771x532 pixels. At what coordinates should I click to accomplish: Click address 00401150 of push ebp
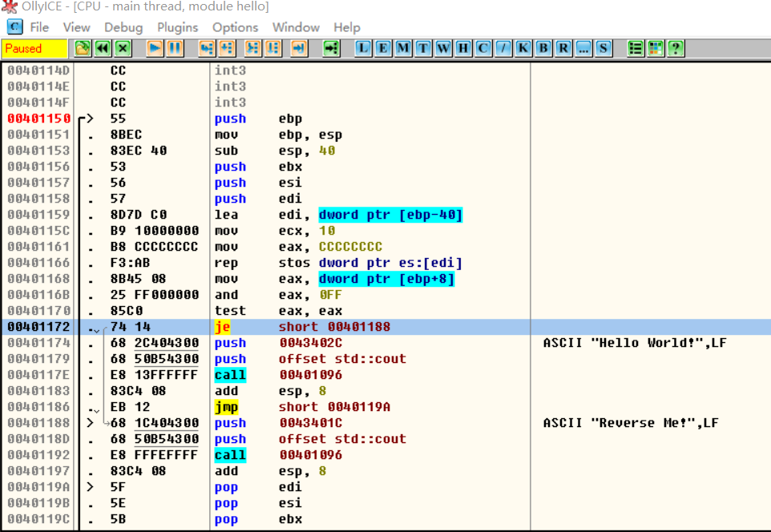(38, 119)
